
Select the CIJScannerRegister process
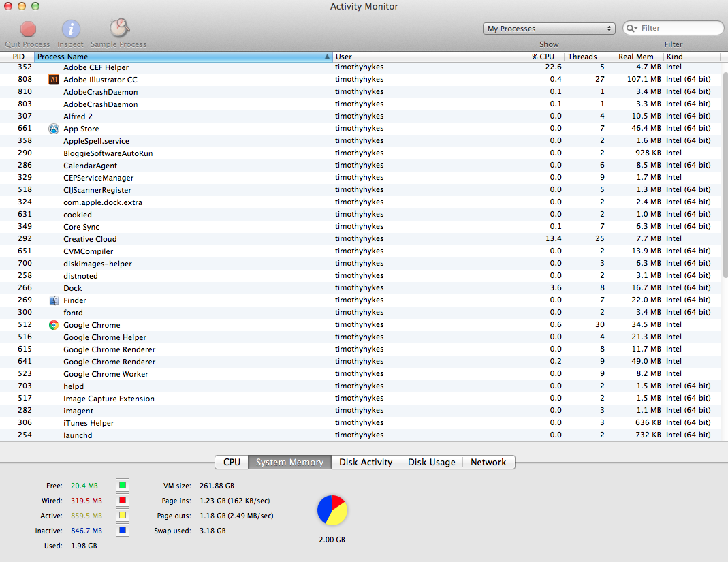360,189
